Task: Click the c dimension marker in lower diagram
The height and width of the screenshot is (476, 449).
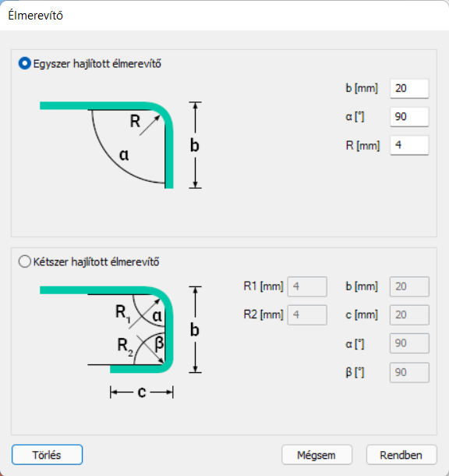Action: tap(142, 393)
